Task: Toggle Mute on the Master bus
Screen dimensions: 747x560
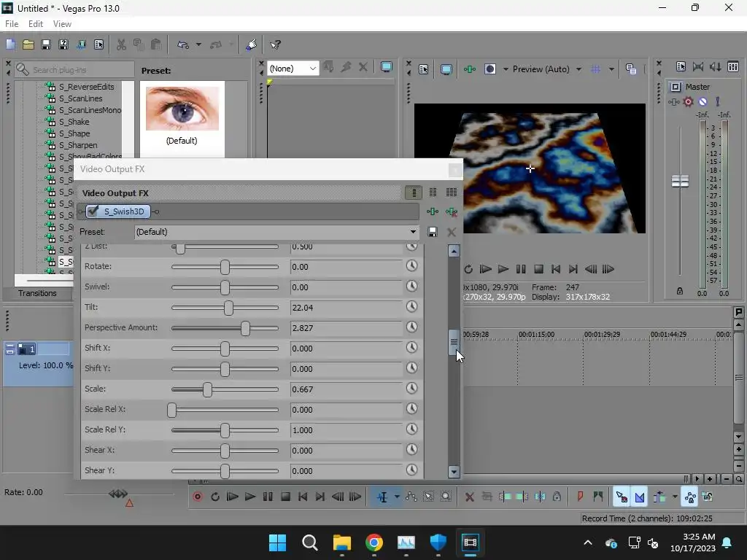Action: 703,101
